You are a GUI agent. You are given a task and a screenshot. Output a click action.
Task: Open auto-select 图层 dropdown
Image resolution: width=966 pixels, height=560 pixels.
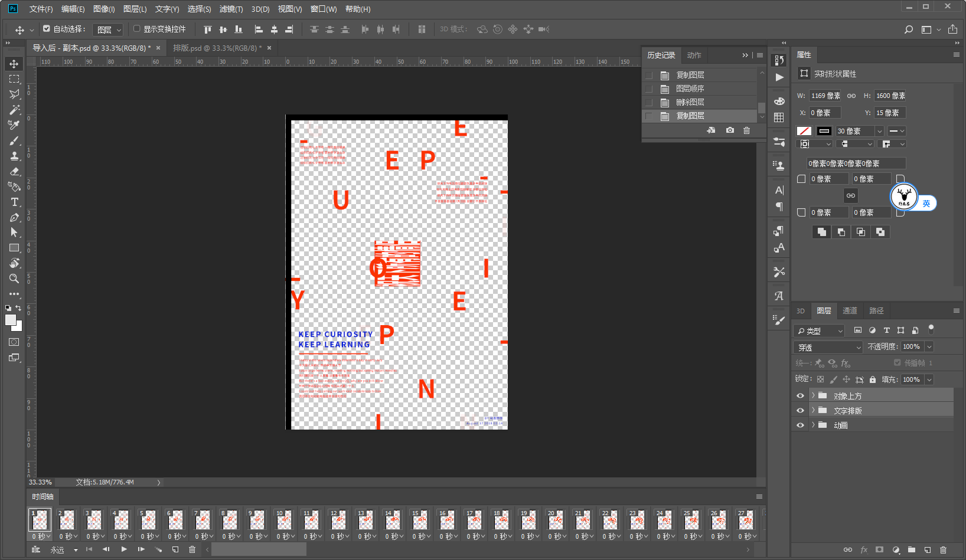[108, 30]
